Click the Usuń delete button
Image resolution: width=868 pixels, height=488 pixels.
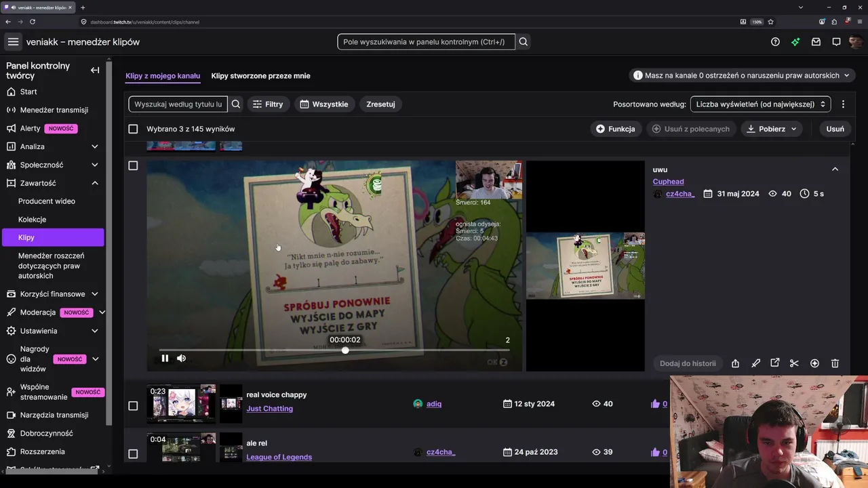click(835, 129)
